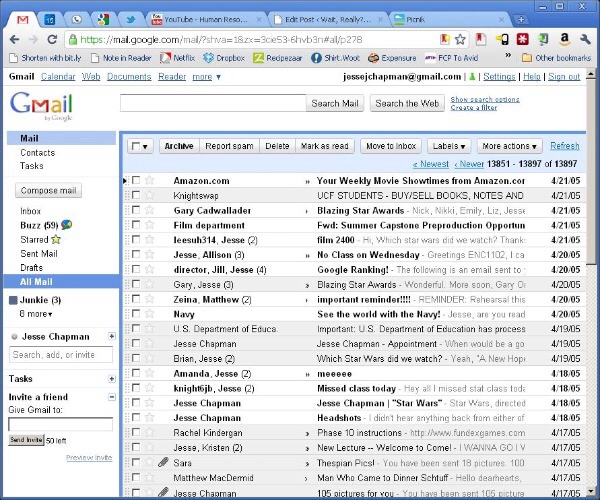Open the Netflix bookmark
This screenshot has width=600, height=500.
click(177, 58)
